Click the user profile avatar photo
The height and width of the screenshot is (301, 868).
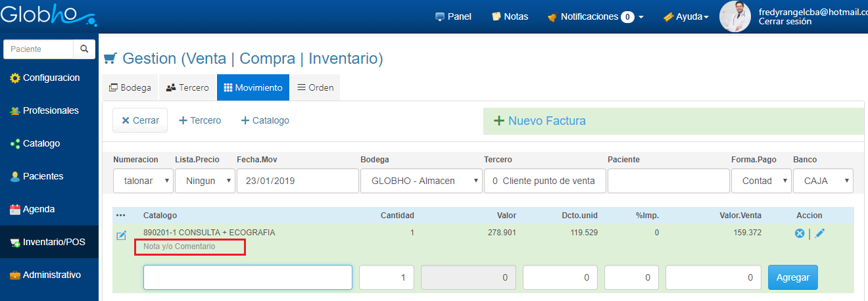735,16
